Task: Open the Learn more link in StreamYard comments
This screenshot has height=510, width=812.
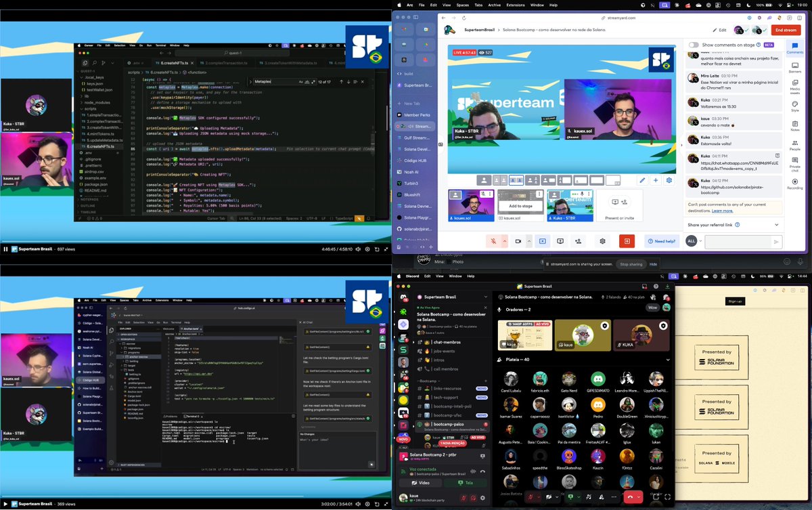Action: coord(723,211)
